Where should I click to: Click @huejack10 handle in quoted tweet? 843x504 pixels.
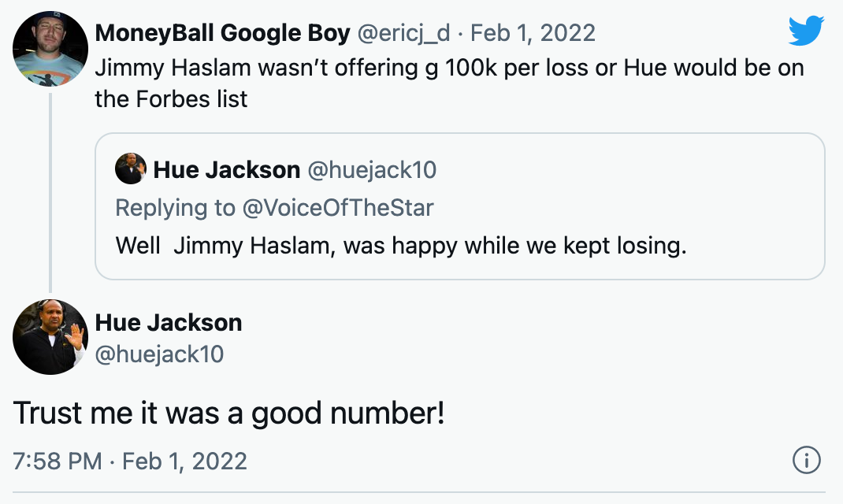[373, 169]
